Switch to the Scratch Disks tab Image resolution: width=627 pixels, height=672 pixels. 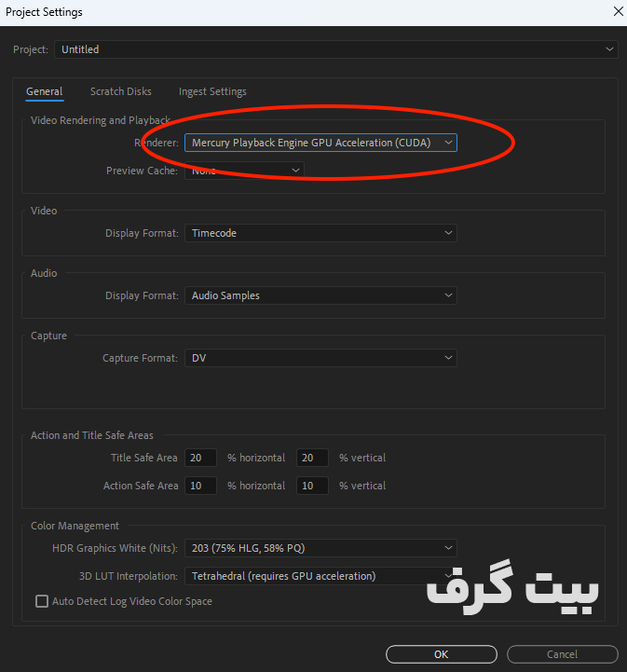[x=121, y=91]
